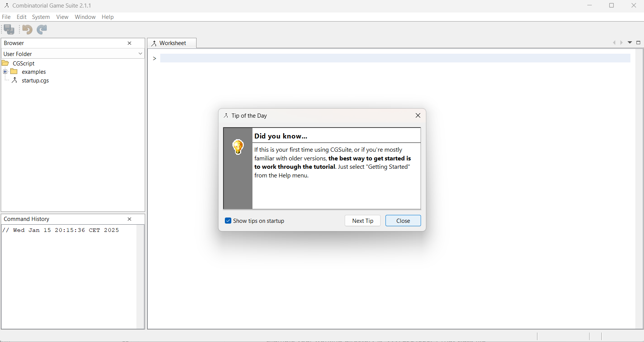Close the Command History panel
Viewport: 644px width, 342px height.
click(130, 219)
